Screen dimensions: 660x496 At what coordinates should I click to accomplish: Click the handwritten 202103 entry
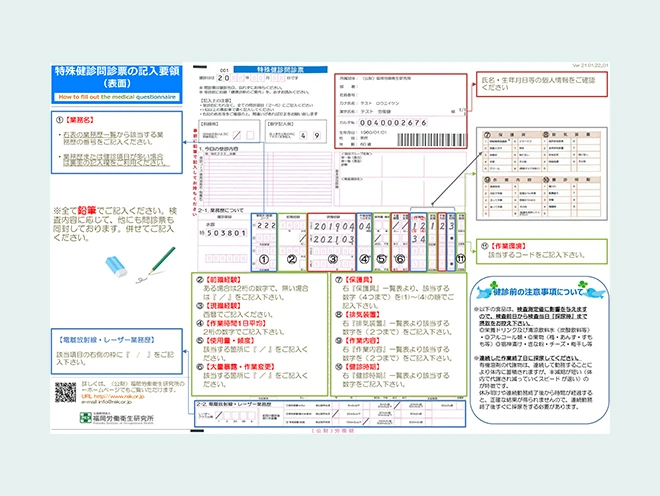pos(334,240)
